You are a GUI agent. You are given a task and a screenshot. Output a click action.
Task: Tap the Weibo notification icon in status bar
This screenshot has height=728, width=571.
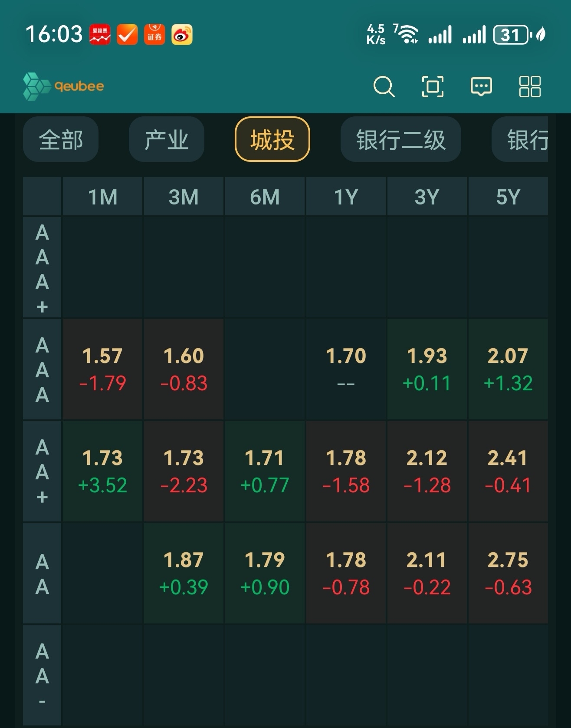click(182, 35)
